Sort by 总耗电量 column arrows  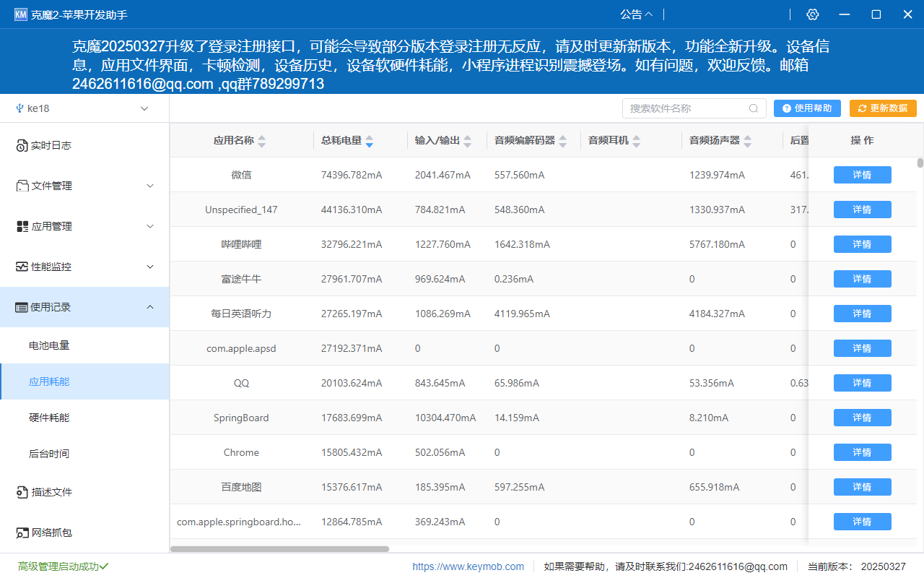coord(369,141)
